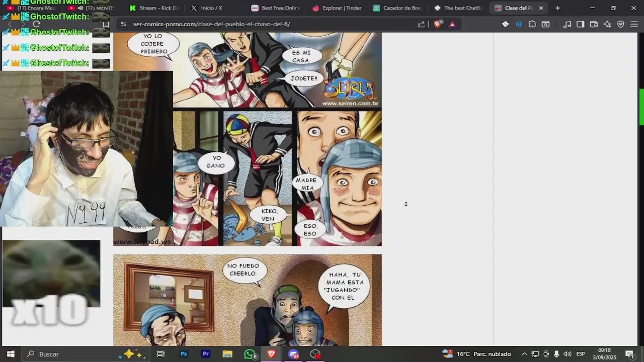
Task: Open the Extensions puzzle-piece menu
Action: (532, 24)
